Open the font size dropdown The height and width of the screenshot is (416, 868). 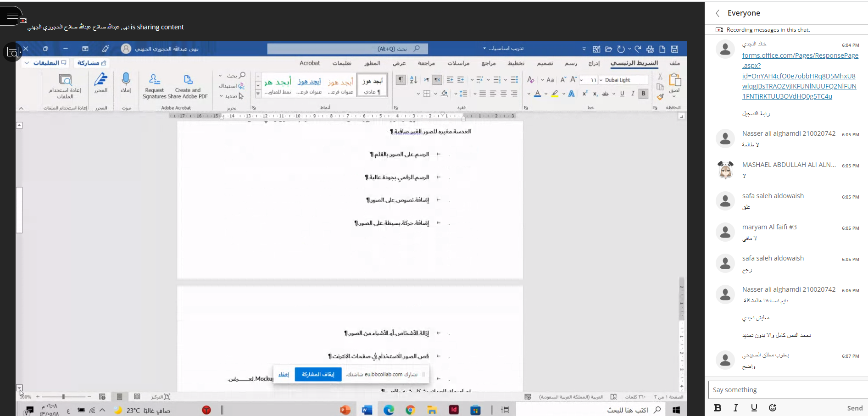(x=582, y=80)
